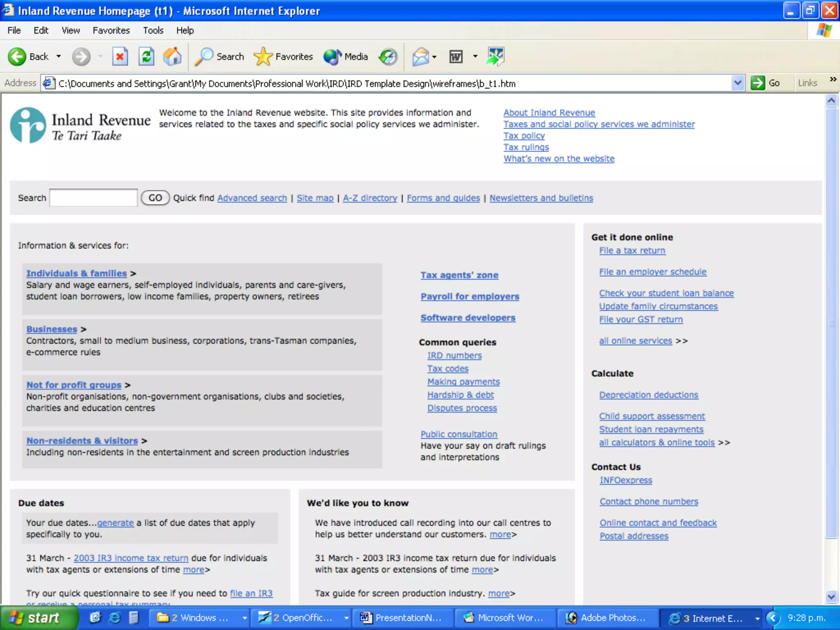Click the search GO button
This screenshot has width=840, height=630.
point(155,198)
